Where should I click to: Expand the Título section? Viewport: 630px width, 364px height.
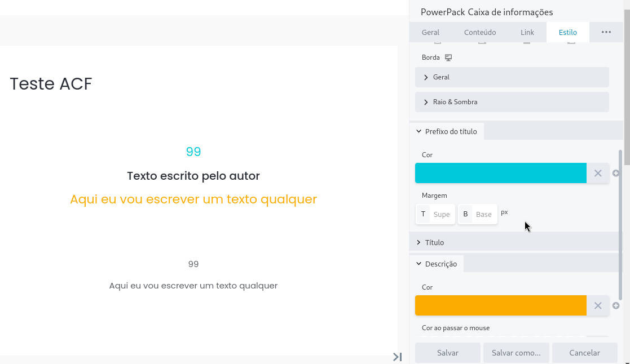pos(514,242)
